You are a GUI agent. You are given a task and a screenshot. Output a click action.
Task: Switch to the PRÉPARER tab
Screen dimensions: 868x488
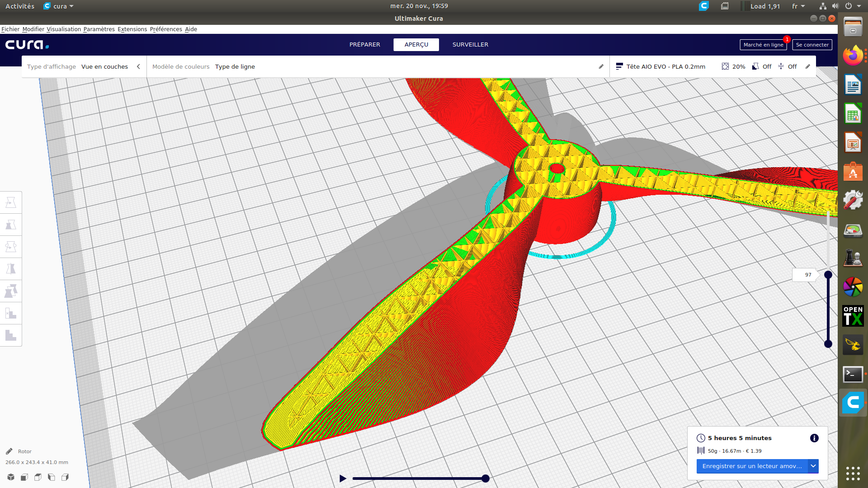(364, 45)
